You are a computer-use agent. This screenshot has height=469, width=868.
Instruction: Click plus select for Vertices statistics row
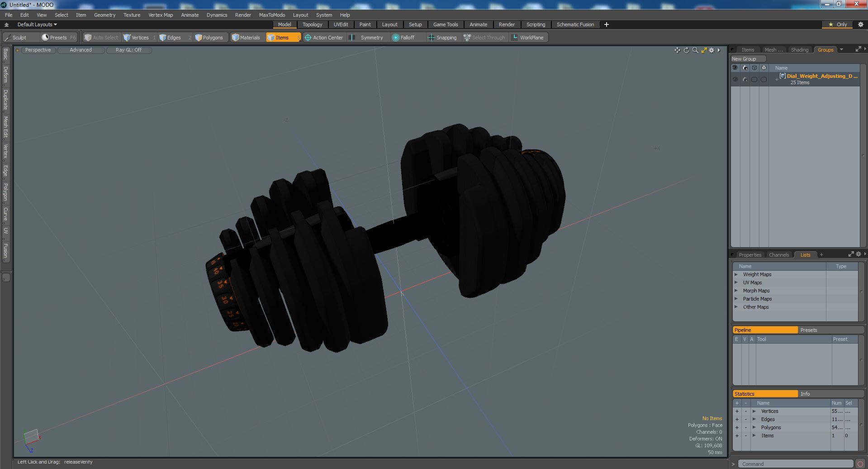click(737, 411)
